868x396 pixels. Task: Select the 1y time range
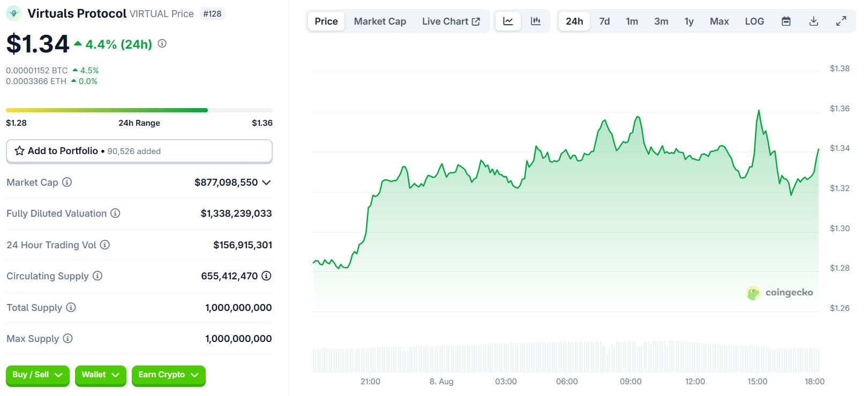point(689,21)
